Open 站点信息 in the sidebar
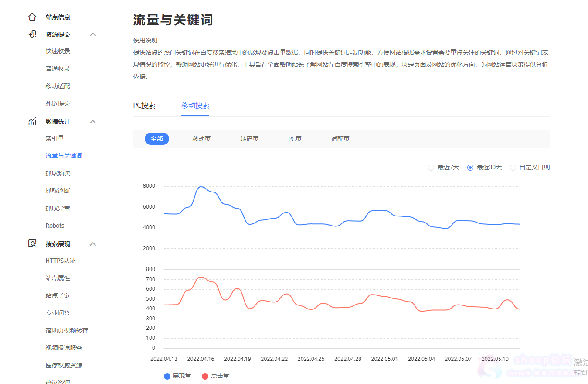This screenshot has height=384, width=588. tap(58, 17)
